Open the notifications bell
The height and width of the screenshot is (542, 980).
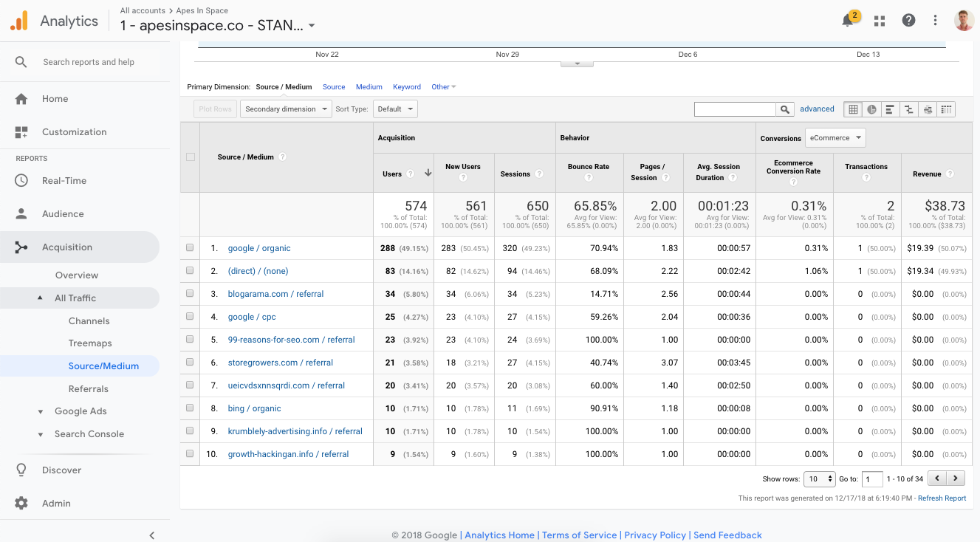pyautogui.click(x=848, y=21)
